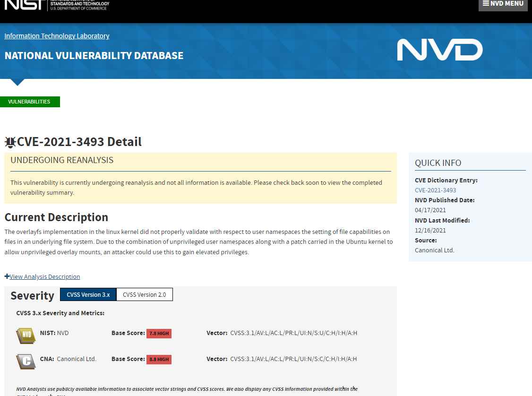Click the 8.8 HIGH score badge

coord(159,359)
